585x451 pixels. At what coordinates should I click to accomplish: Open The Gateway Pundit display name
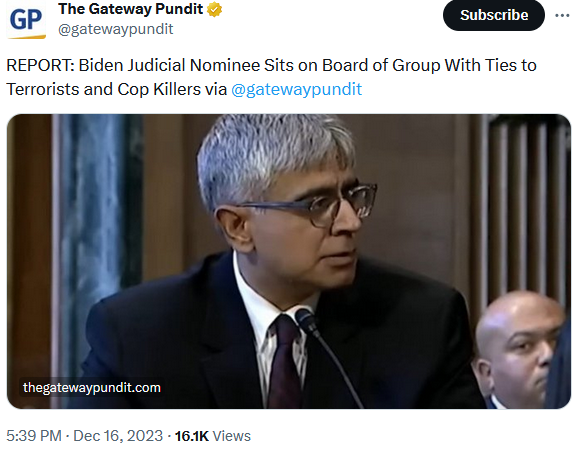(x=131, y=9)
